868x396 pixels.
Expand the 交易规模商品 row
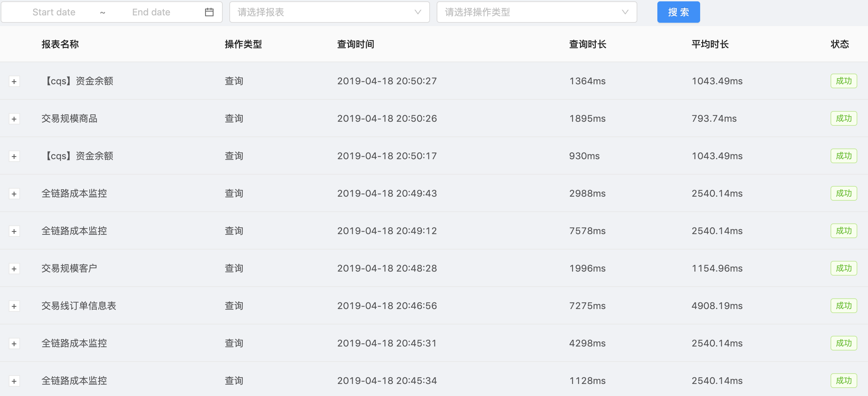click(14, 119)
